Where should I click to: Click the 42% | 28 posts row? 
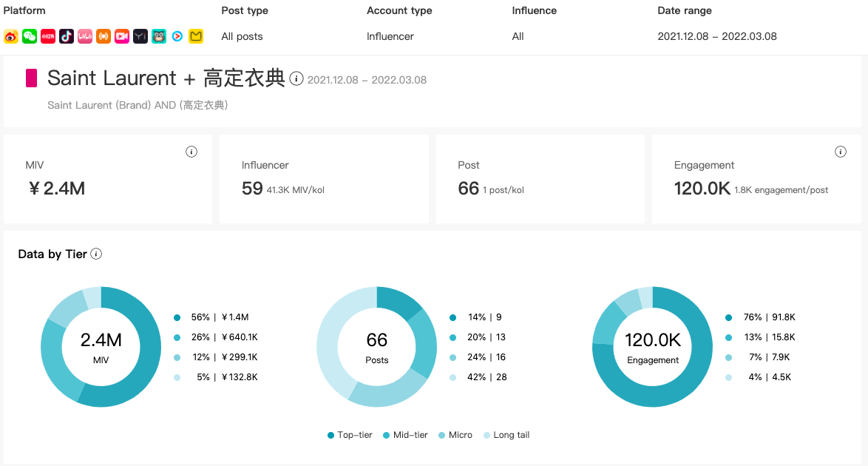(x=478, y=377)
